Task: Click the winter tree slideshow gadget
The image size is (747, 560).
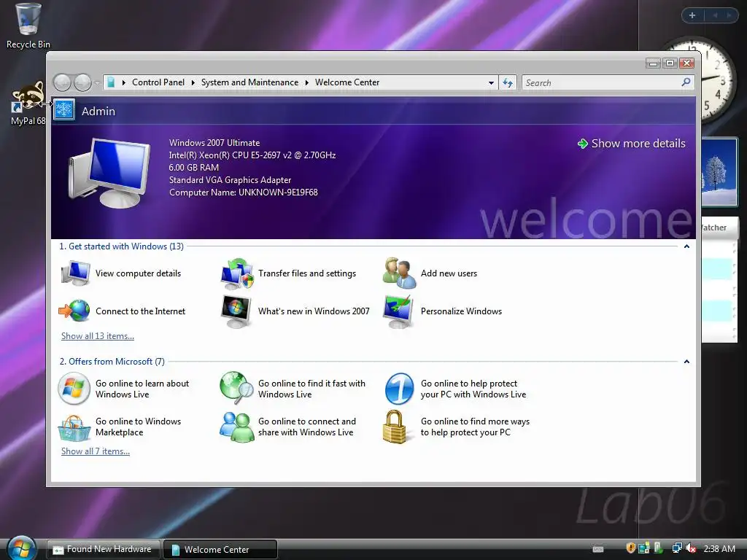Action: (x=719, y=172)
